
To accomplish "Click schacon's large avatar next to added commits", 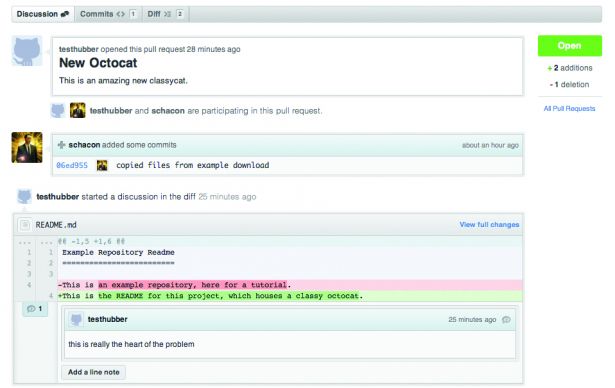I will 27,148.
